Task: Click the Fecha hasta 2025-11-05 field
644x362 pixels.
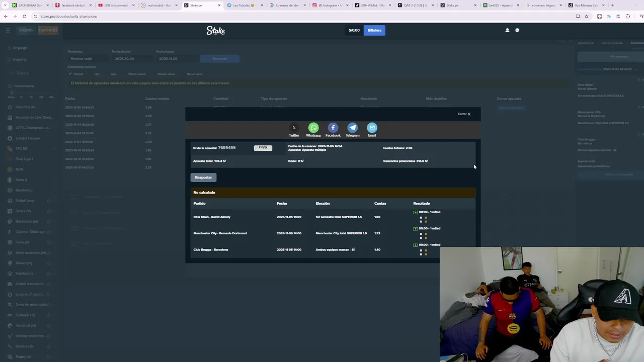Action: click(x=176, y=59)
